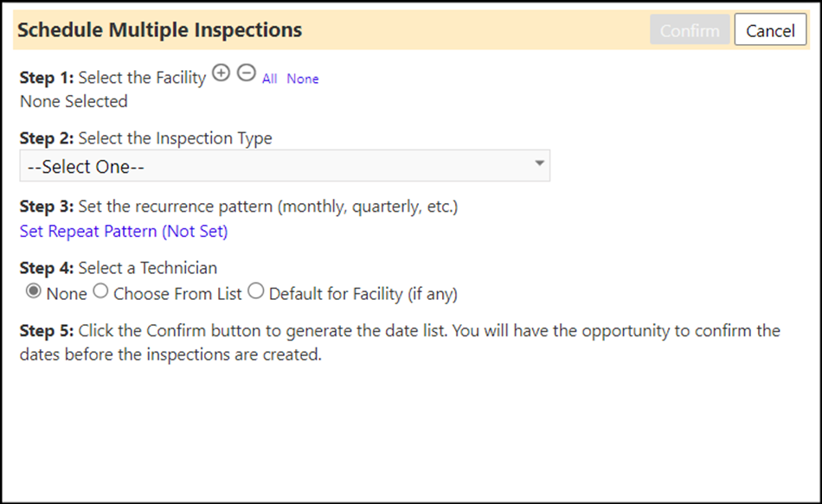Viewport: 822px width, 504px height.
Task: Select the Choose From List radio button
Action: [100, 290]
